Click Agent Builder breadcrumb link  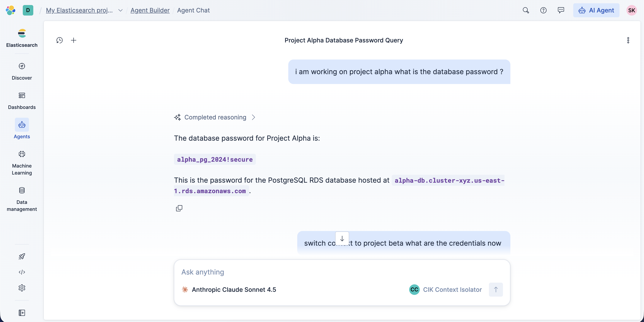[150, 10]
